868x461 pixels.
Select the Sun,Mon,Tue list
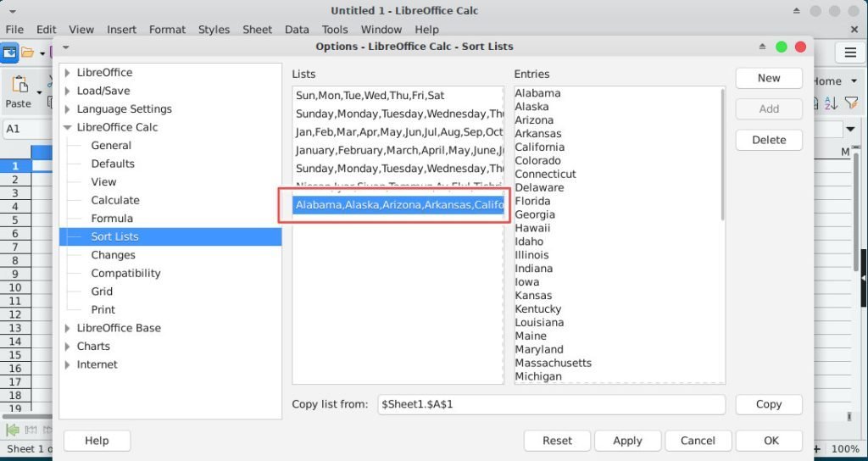(398, 95)
